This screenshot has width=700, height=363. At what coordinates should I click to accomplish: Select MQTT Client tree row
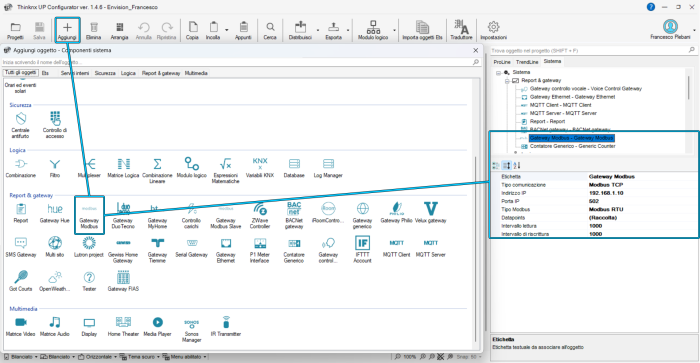coord(560,105)
